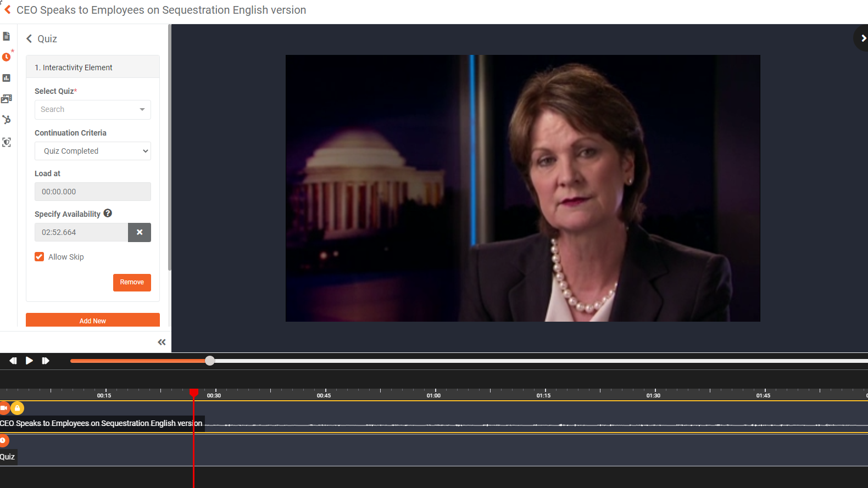
Task: Open the document details sidebar icon
Action: click(7, 36)
